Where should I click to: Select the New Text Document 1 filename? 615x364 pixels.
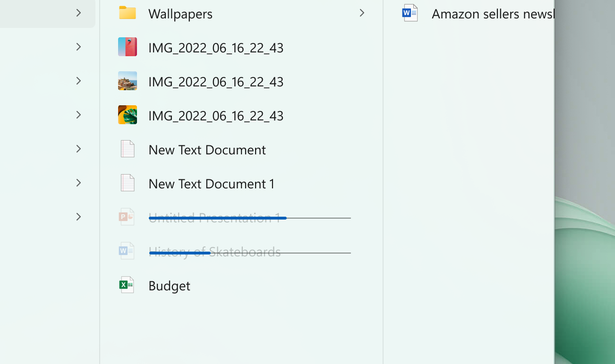[x=211, y=184]
